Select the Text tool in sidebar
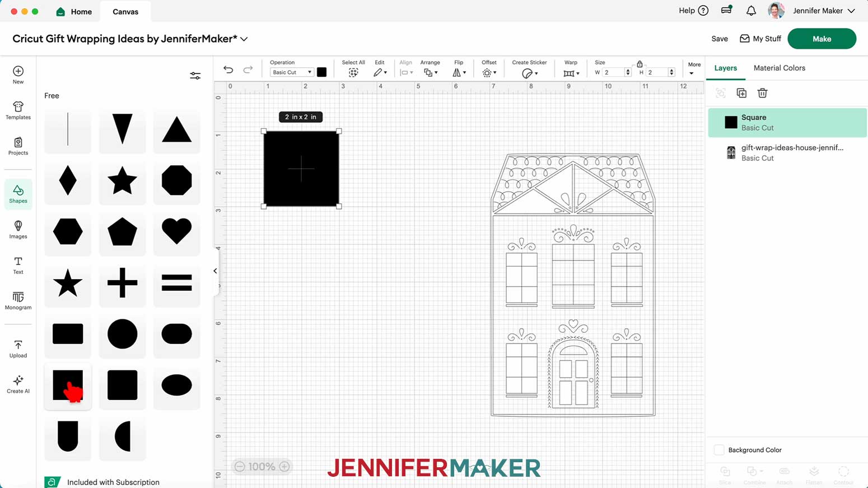The image size is (868, 488). pos(18,266)
